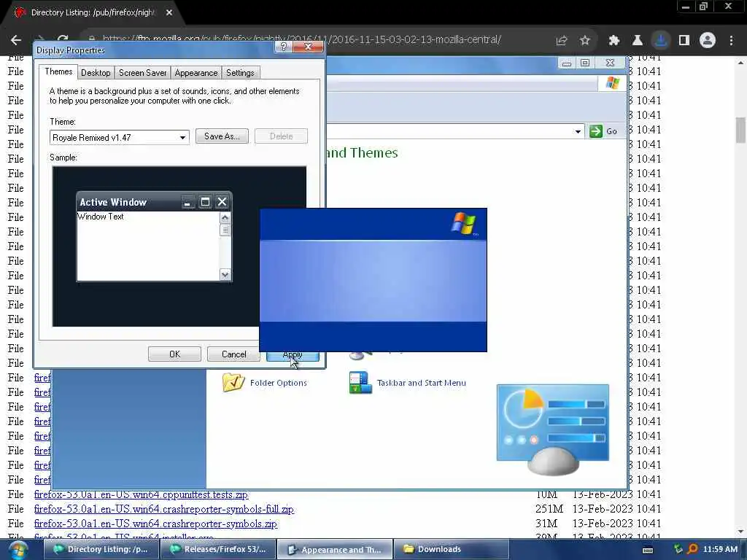This screenshot has width=747, height=560.
Task: Click the 251M file size text
Action: [x=549, y=509]
